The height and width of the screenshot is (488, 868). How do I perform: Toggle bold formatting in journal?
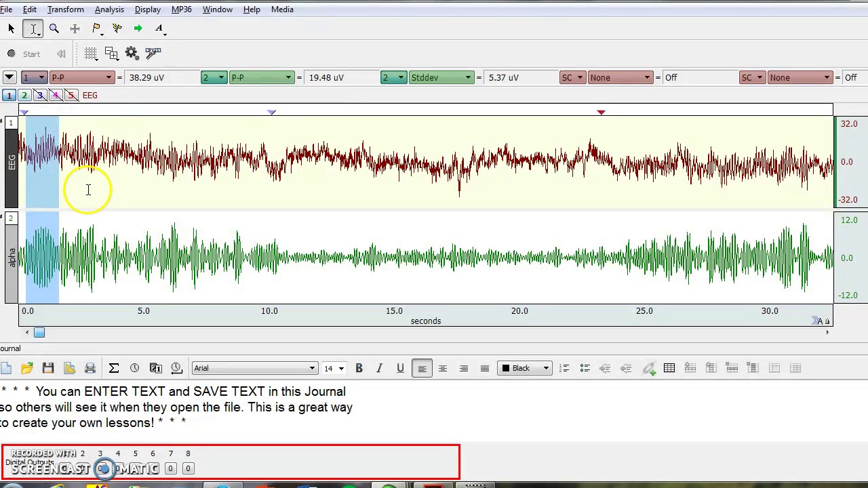[x=359, y=368]
